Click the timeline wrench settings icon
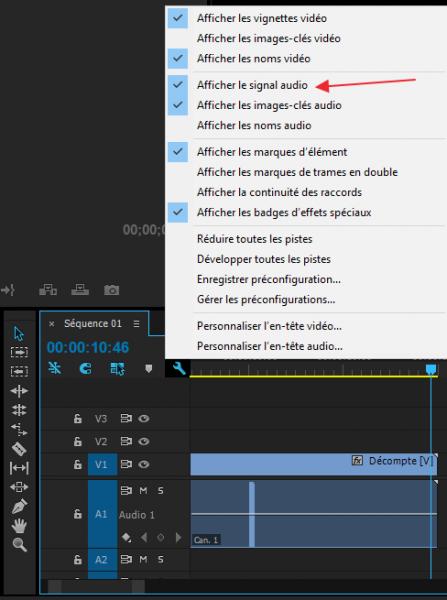 179,368
